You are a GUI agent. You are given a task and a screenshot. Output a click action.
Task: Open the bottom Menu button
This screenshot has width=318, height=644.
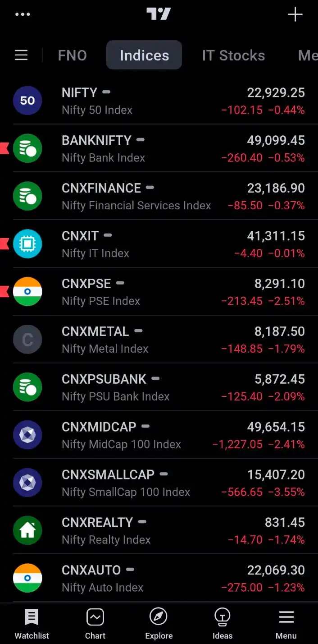pyautogui.click(x=286, y=624)
